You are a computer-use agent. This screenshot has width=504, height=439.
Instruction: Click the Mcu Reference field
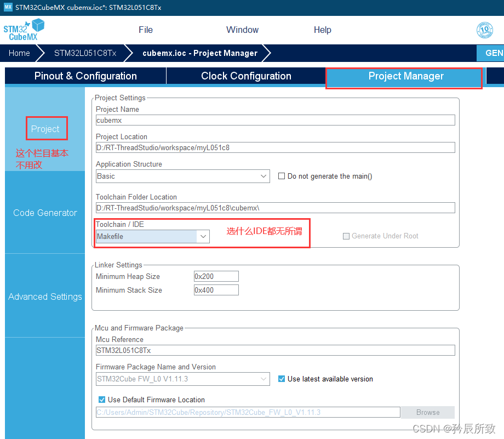(x=275, y=350)
